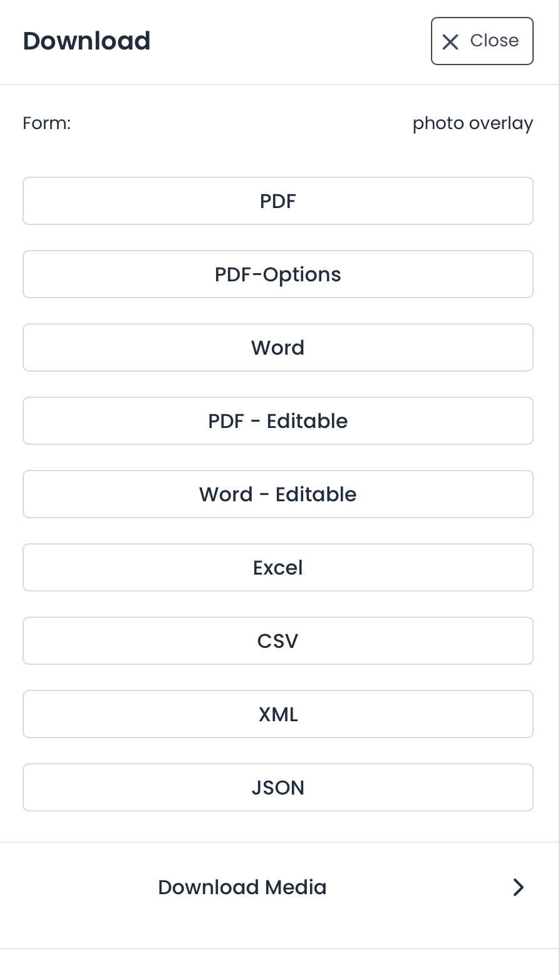
Task: Download the form as PDF
Action: tap(278, 201)
